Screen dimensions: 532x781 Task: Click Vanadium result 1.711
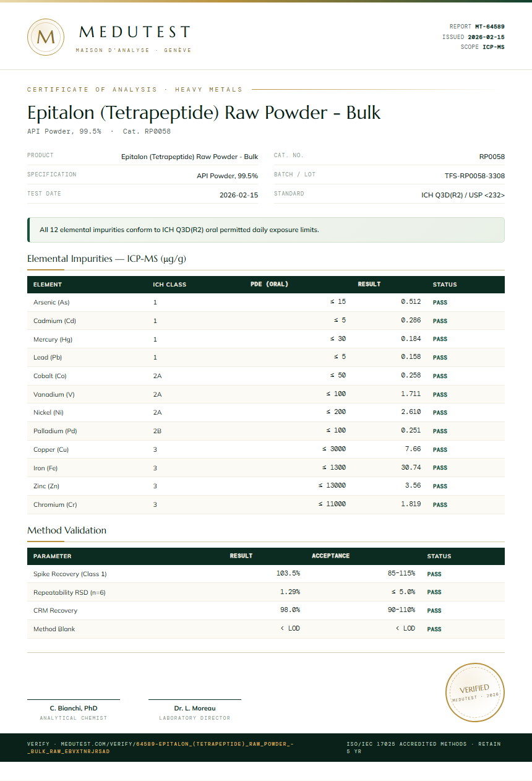(x=411, y=394)
